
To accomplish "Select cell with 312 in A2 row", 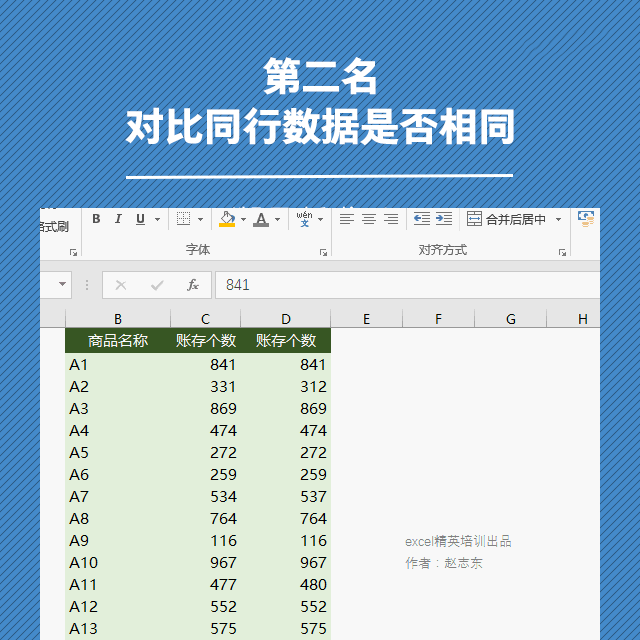I will [x=286, y=387].
